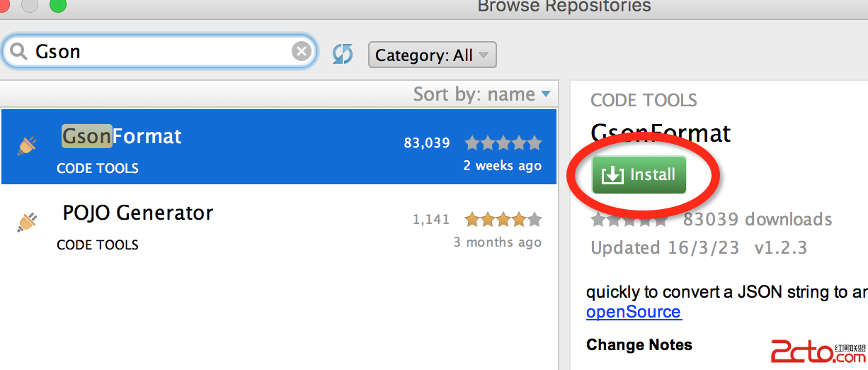Viewport: 868px width, 370px height.
Task: Click the green zoom window button
Action: pos(57,5)
